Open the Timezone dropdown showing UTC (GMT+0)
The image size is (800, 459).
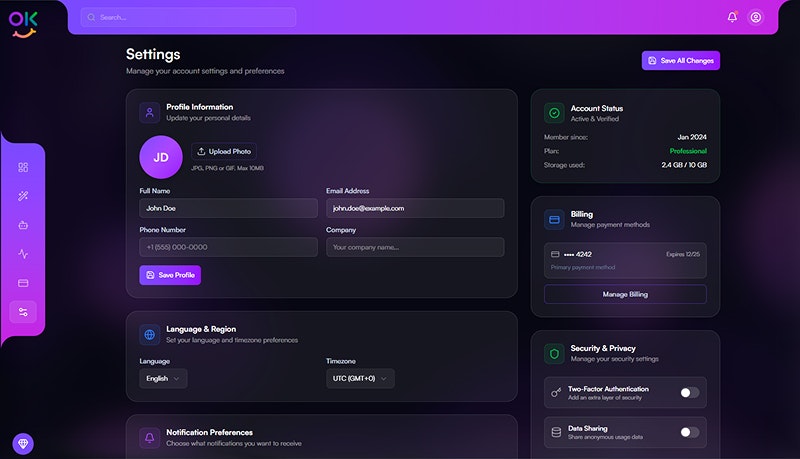pyautogui.click(x=360, y=378)
